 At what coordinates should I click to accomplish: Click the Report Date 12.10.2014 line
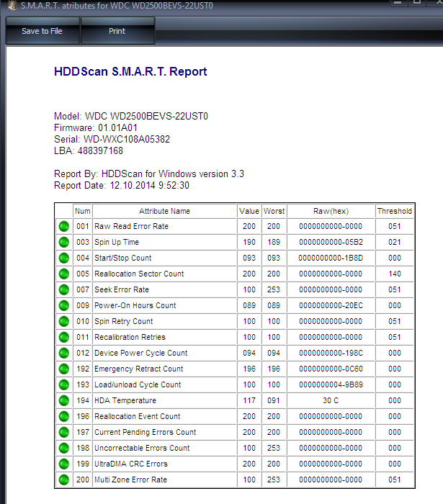122,186
